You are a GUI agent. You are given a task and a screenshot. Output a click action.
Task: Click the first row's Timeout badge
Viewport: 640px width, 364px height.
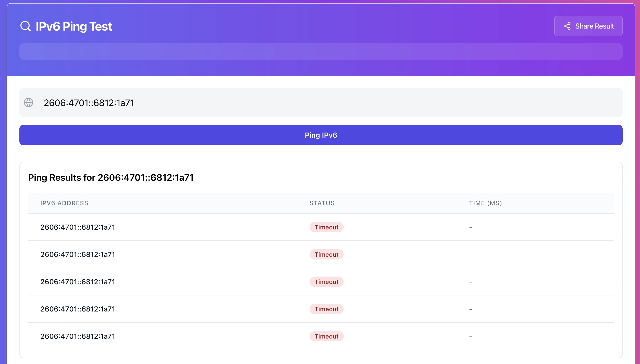pos(326,227)
